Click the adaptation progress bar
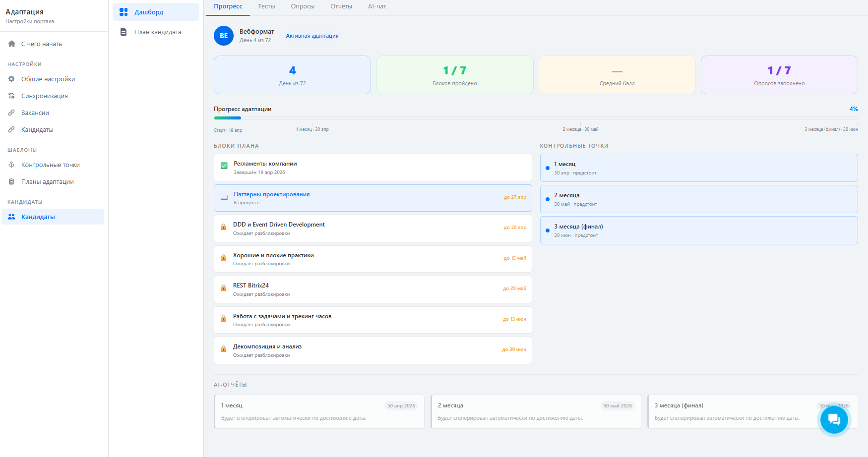 [x=536, y=118]
